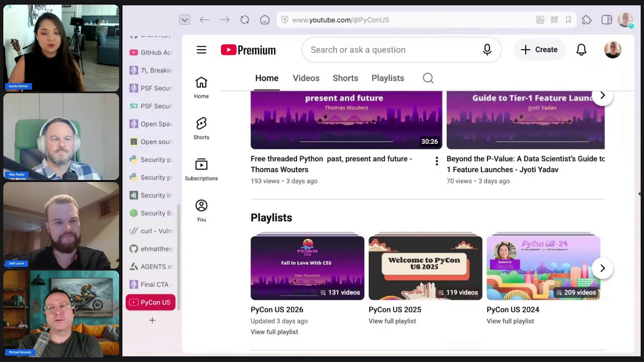Switch to the channel Videos tab
This screenshot has height=362, width=644.
pos(306,78)
